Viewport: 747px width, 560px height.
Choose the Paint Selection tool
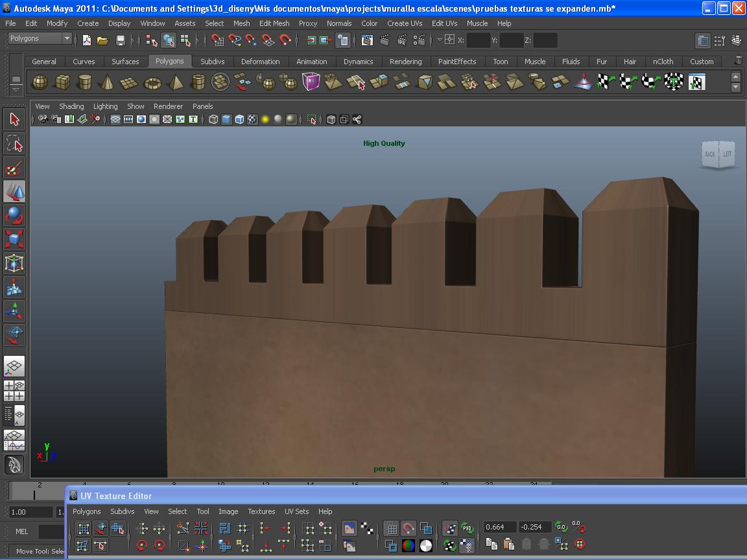coord(14,168)
